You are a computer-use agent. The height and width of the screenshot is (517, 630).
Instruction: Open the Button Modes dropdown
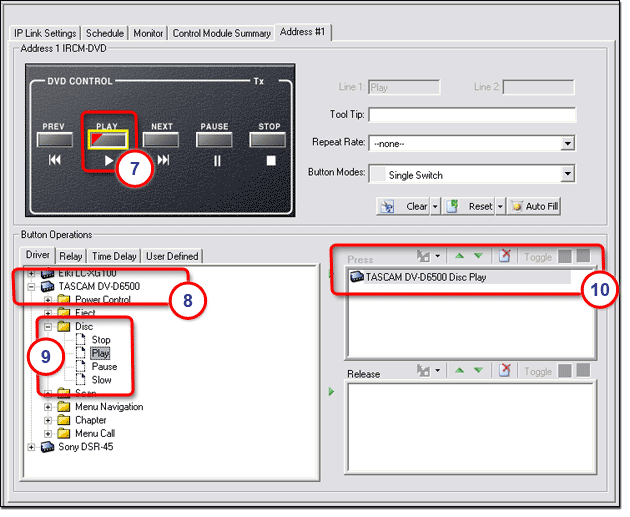pos(568,175)
